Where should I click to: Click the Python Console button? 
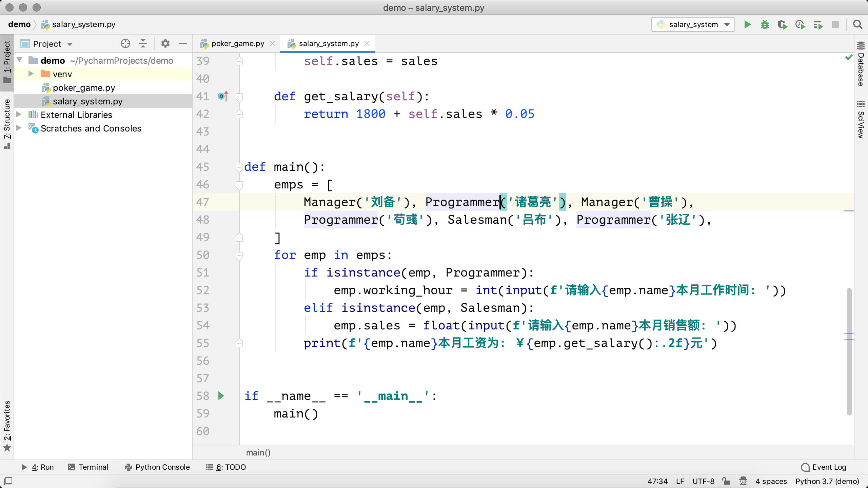point(158,467)
